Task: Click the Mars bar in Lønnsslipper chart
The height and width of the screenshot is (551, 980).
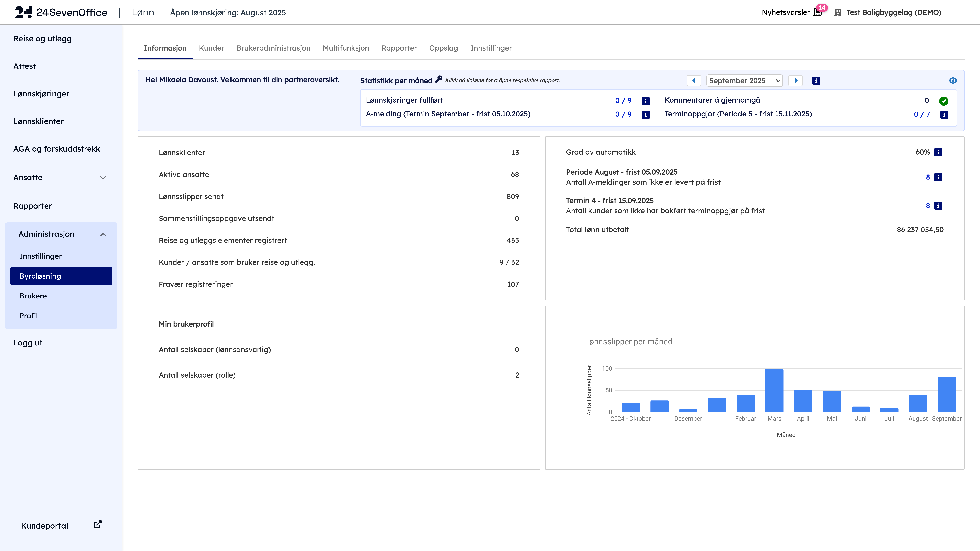Action: [774, 390]
